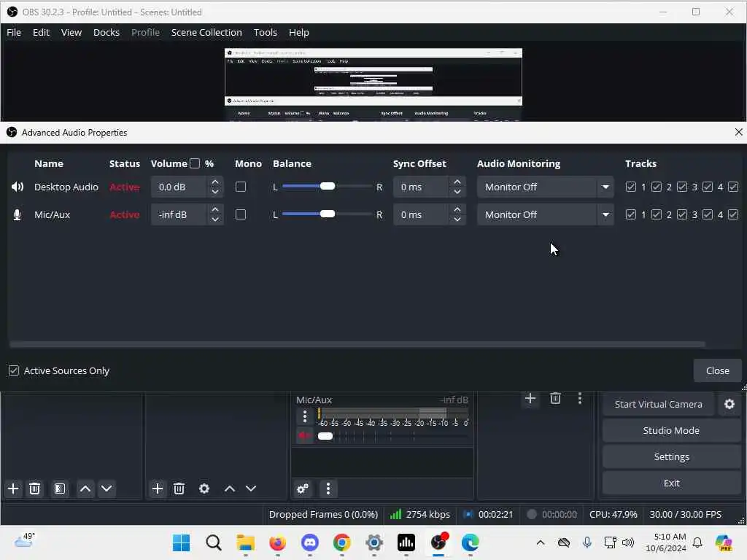
Task: Click Desktop Audio volume field 0.0 dB
Action: click(179, 187)
